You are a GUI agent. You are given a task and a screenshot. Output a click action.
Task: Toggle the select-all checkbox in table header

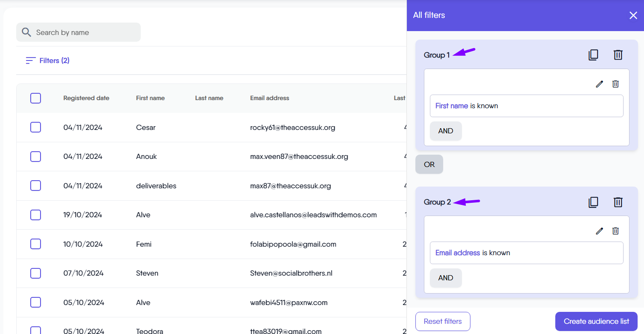36,98
